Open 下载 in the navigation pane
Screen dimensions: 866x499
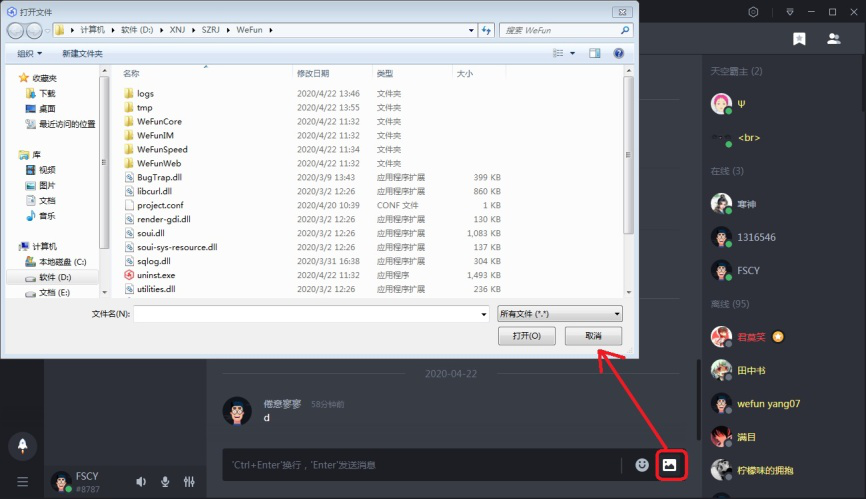coord(47,93)
